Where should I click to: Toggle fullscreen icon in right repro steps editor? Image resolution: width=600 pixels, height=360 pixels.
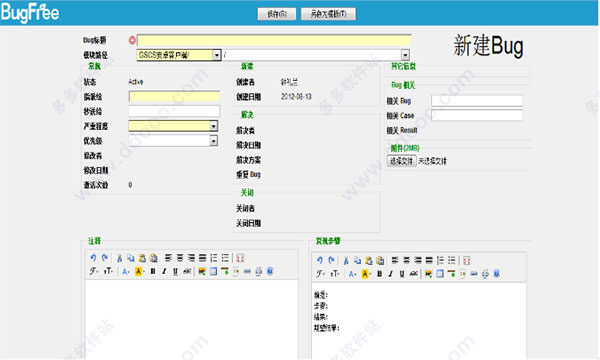(x=466, y=261)
